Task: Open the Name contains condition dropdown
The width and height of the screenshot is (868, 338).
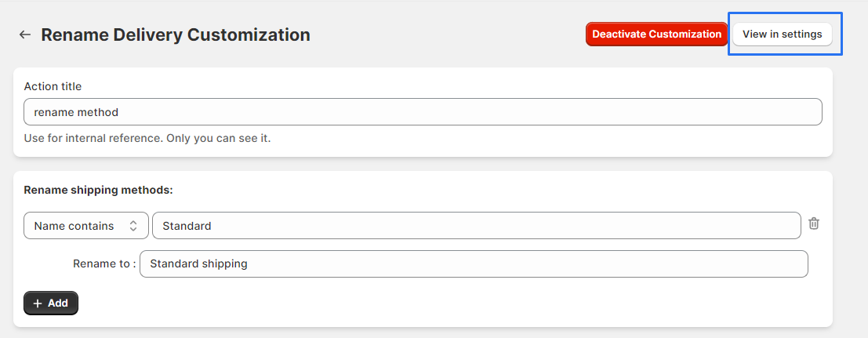Action: coord(86,226)
